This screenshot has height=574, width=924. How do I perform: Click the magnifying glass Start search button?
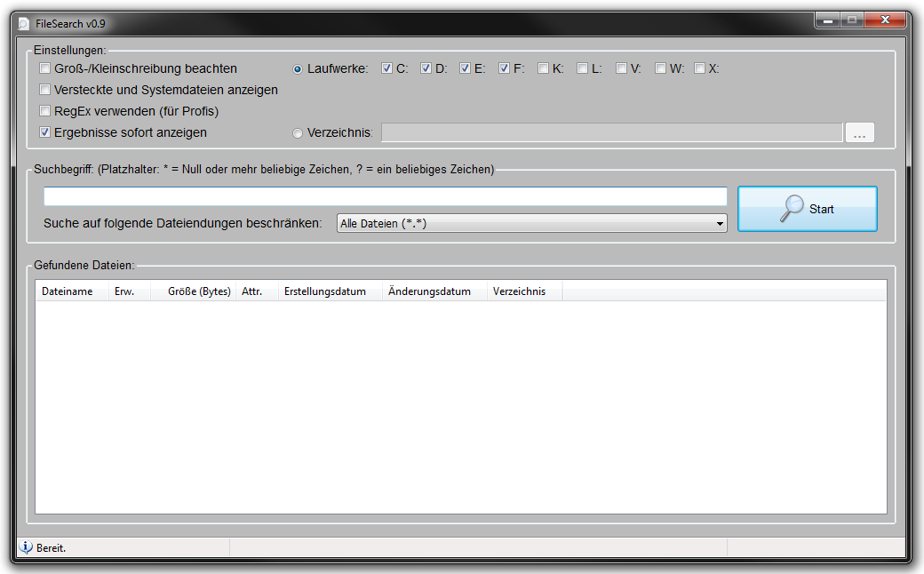(807, 209)
